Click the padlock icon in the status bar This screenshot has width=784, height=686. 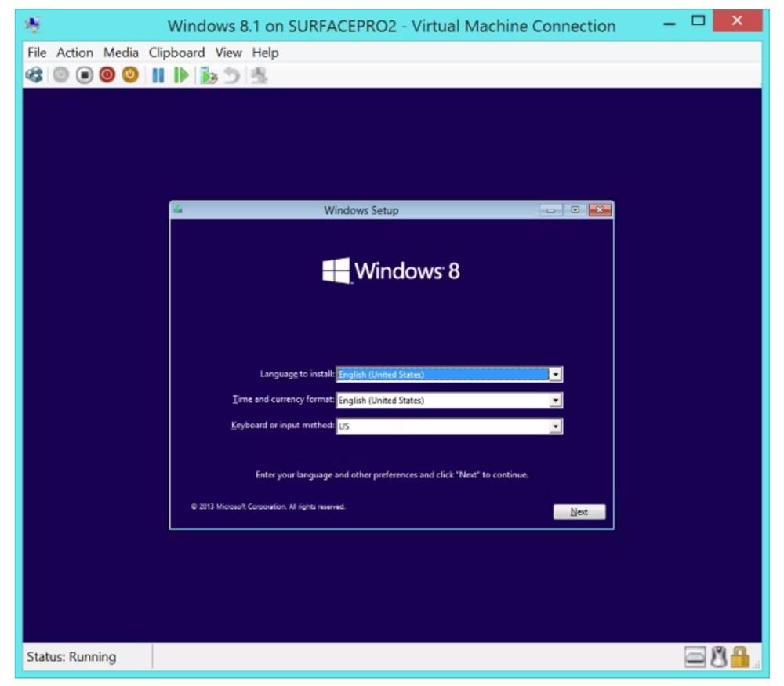point(739,657)
